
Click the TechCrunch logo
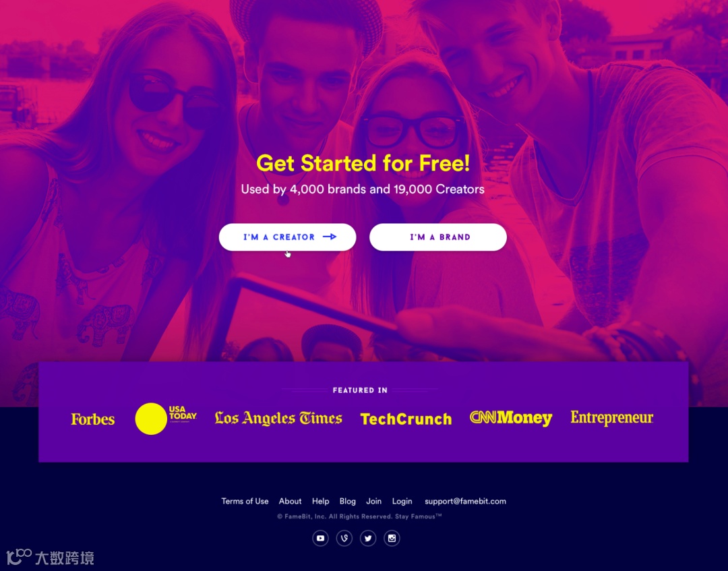click(406, 419)
